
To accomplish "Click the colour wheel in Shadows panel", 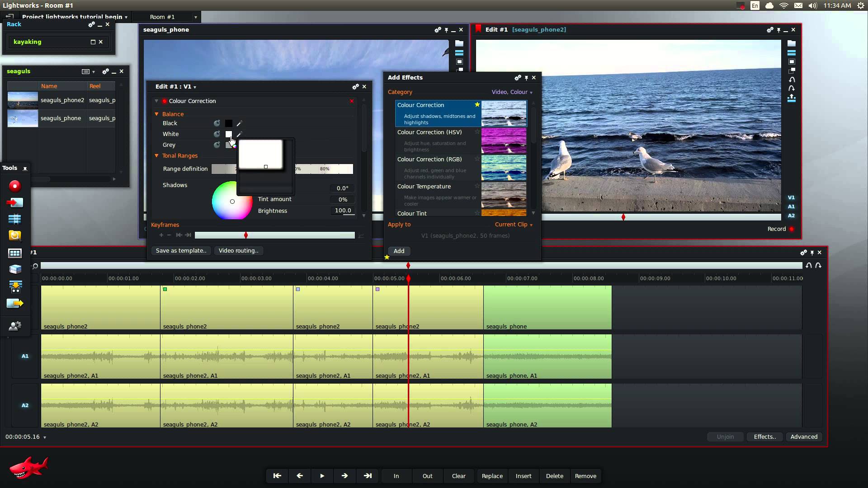I will click(x=232, y=202).
